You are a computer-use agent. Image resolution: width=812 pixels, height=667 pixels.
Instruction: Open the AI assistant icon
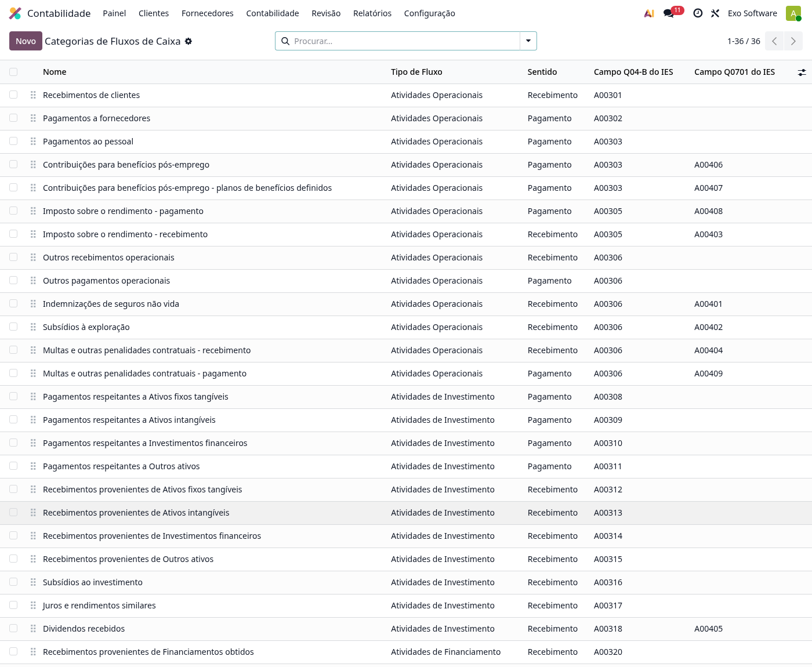649,13
